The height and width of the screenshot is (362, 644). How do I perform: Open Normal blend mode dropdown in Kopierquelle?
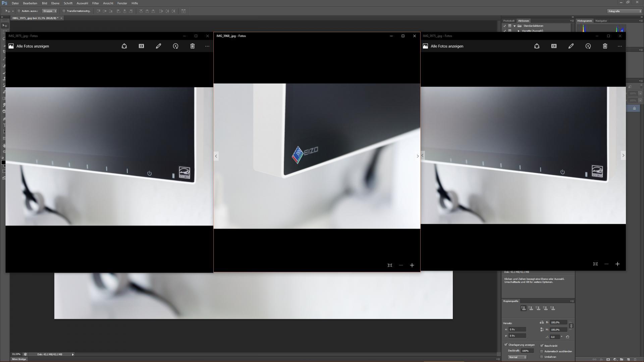click(517, 357)
